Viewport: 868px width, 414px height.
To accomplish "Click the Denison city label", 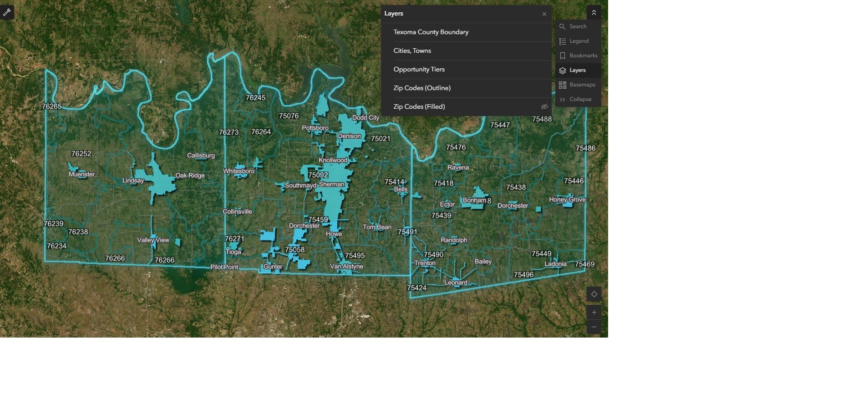I will 349,136.
